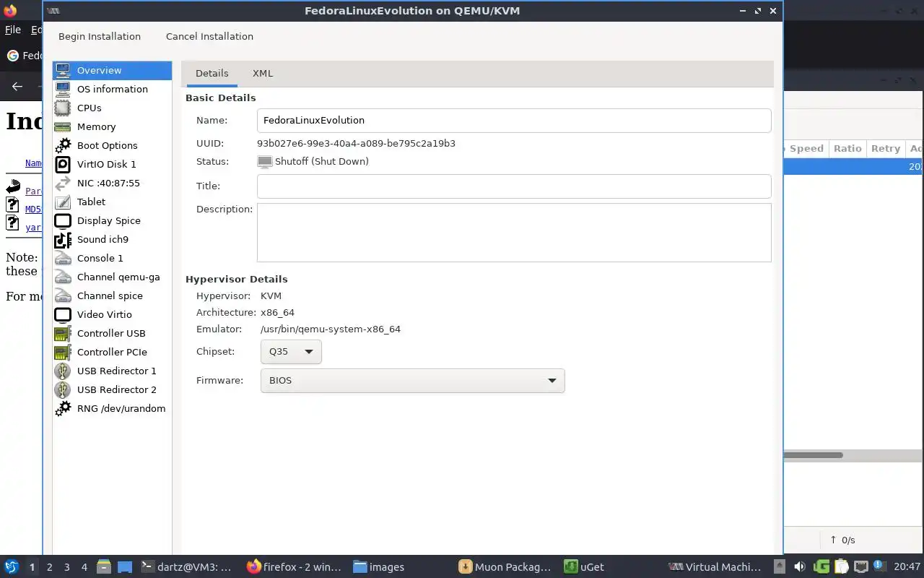Select the Tablet device icon
Screen dimensions: 924x578
63,202
